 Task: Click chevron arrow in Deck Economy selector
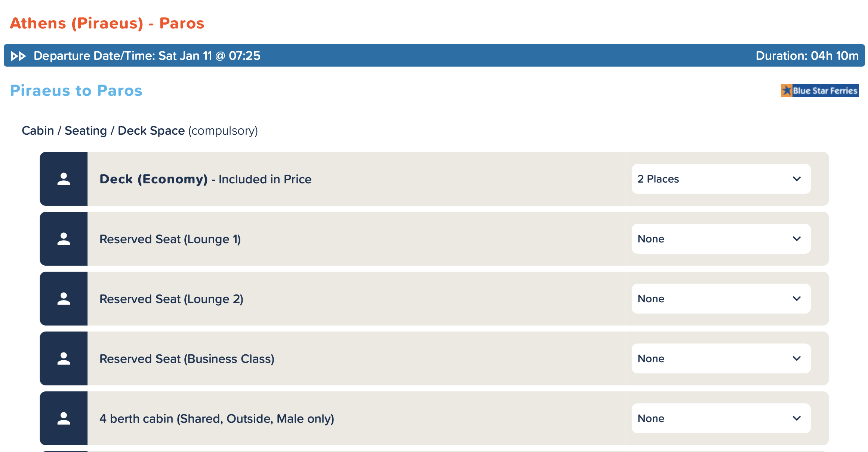[797, 179]
